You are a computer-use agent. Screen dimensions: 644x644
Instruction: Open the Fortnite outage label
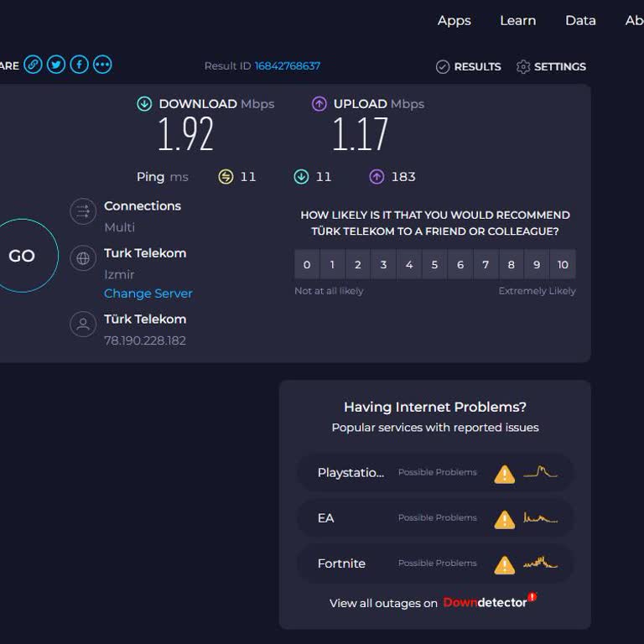341,563
